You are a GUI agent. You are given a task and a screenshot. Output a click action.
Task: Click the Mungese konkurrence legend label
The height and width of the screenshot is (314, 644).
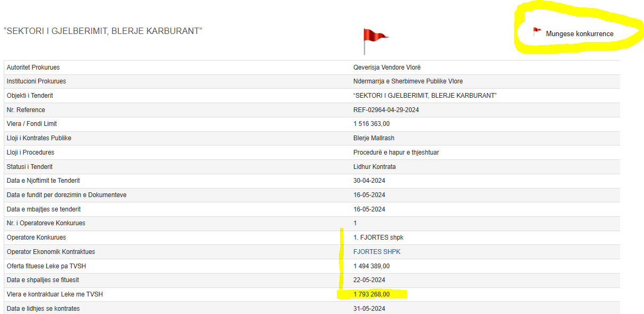pyautogui.click(x=579, y=34)
